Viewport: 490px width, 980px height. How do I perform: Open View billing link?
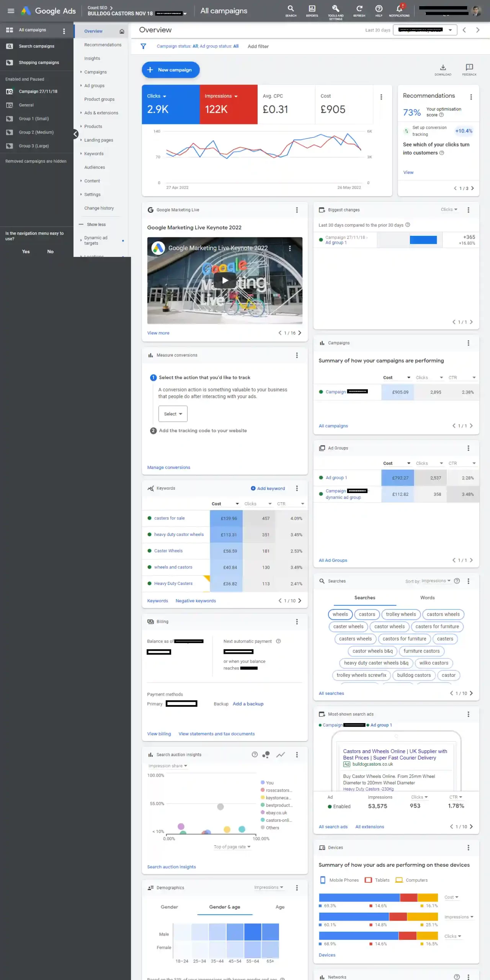159,734
